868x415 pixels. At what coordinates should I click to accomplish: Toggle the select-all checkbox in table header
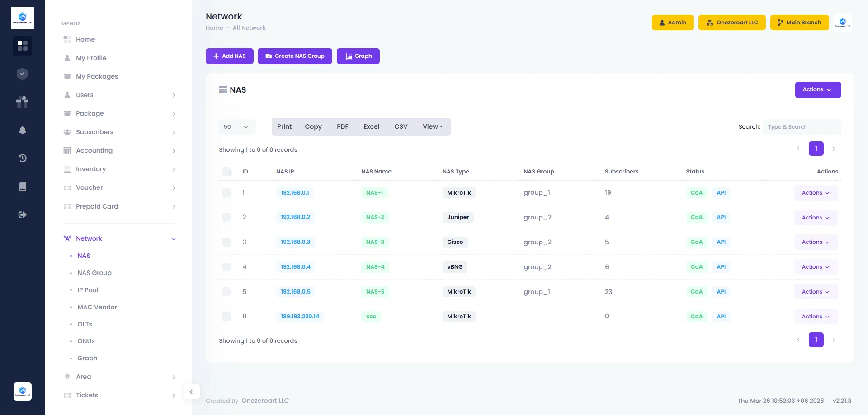pyautogui.click(x=226, y=172)
